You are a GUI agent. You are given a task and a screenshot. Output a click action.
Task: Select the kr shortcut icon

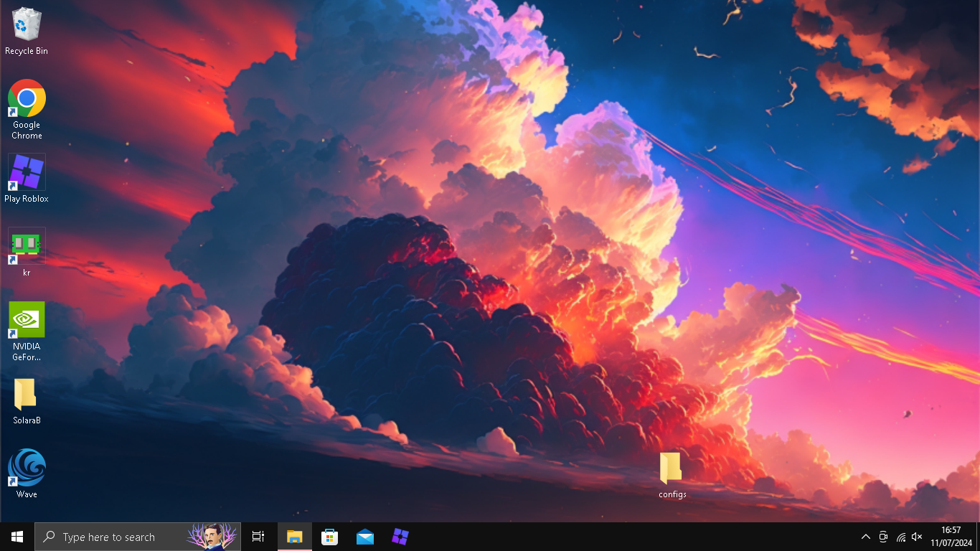tap(27, 253)
